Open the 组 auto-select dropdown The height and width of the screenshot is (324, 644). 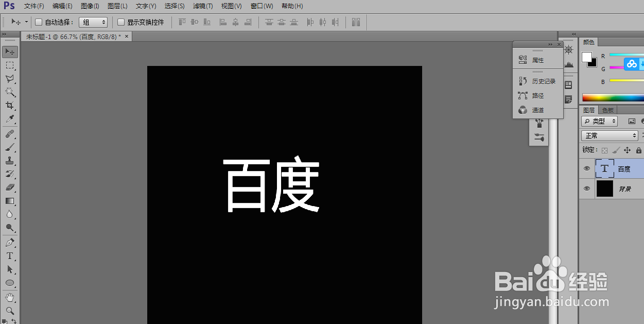(93, 22)
